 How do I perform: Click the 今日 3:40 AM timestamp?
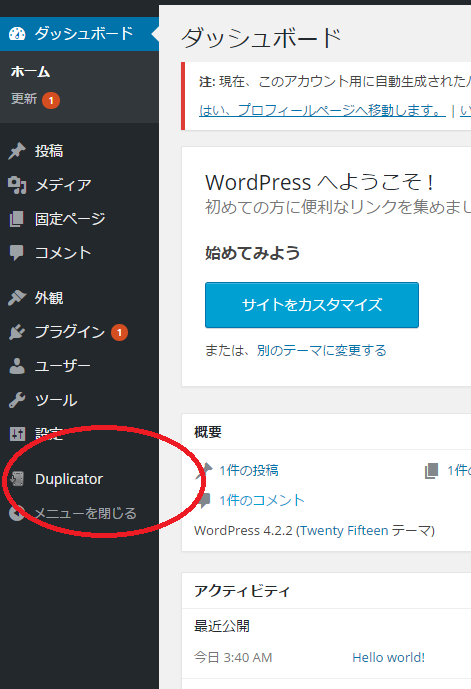pos(233,657)
